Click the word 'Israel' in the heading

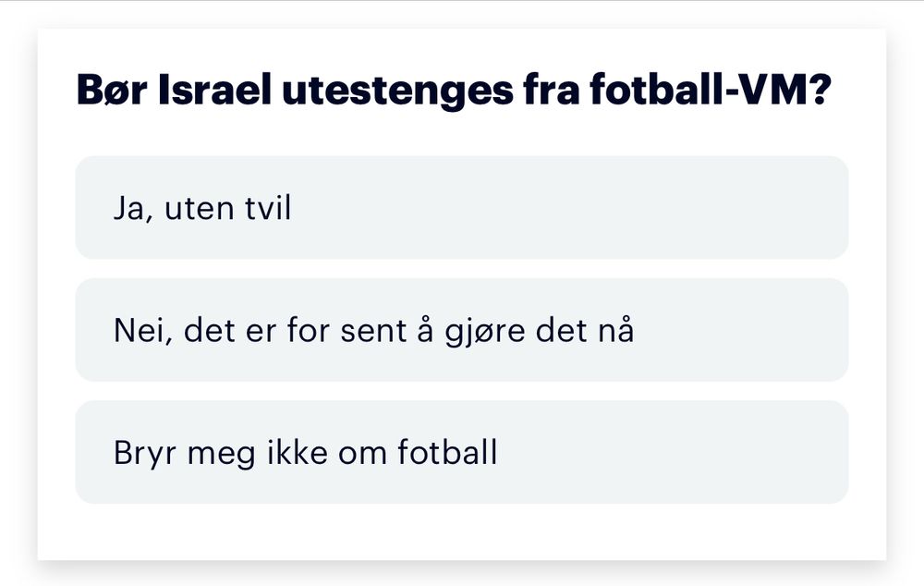point(215,90)
